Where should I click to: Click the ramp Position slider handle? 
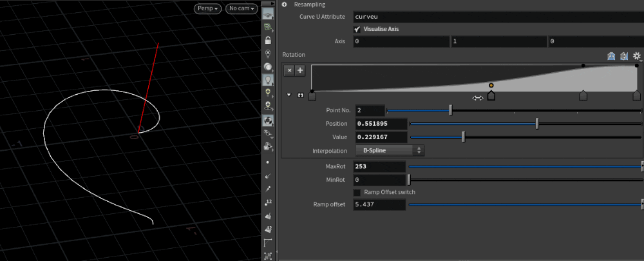point(537,124)
